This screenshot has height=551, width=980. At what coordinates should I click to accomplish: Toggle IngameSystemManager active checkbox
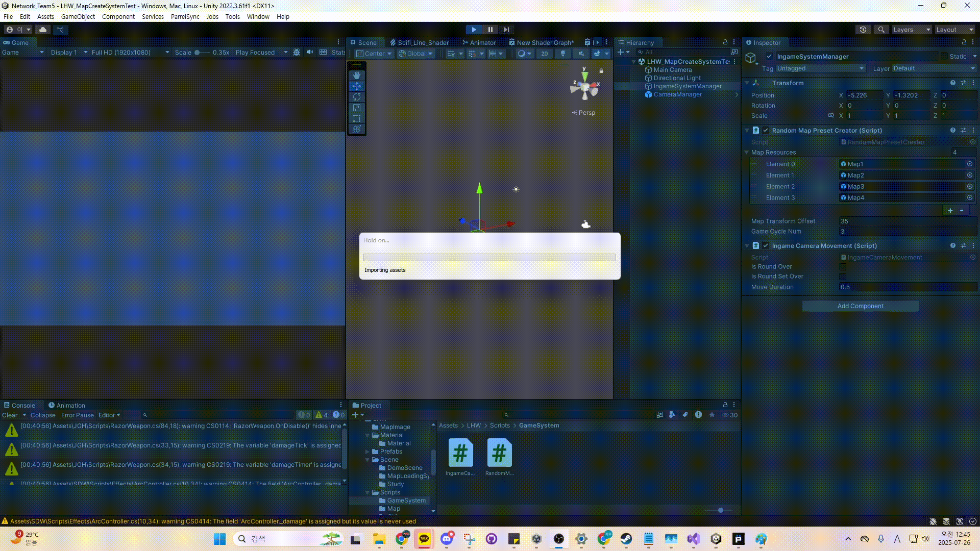pos(769,57)
